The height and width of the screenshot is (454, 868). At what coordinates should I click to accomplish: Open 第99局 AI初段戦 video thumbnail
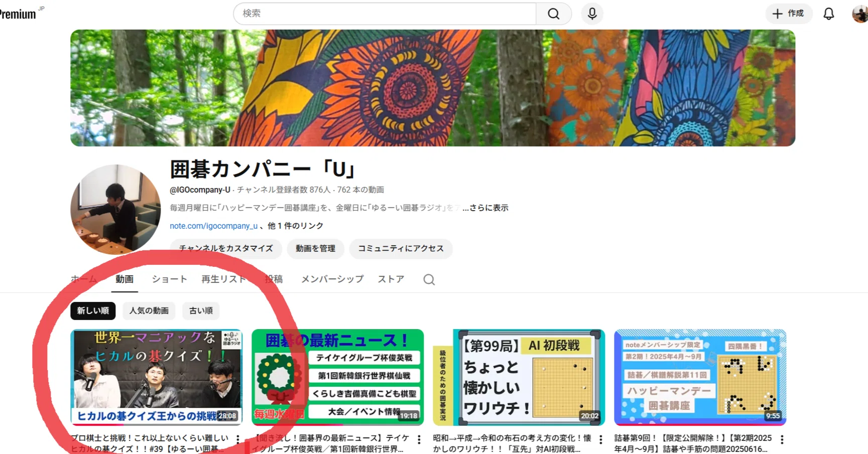click(x=519, y=377)
